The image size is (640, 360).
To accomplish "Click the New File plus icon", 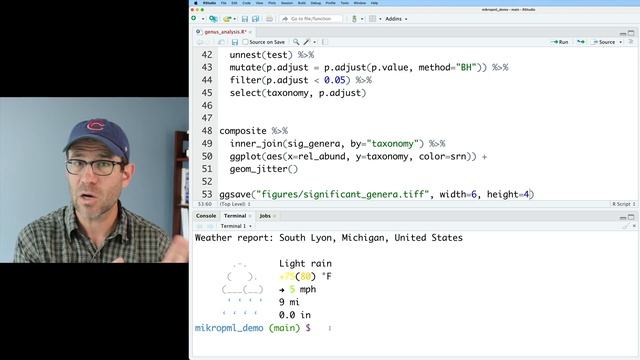I will coord(194,19).
